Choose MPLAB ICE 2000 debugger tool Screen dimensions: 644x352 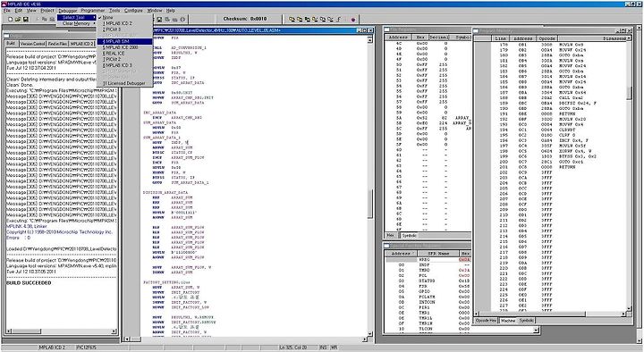(124, 47)
